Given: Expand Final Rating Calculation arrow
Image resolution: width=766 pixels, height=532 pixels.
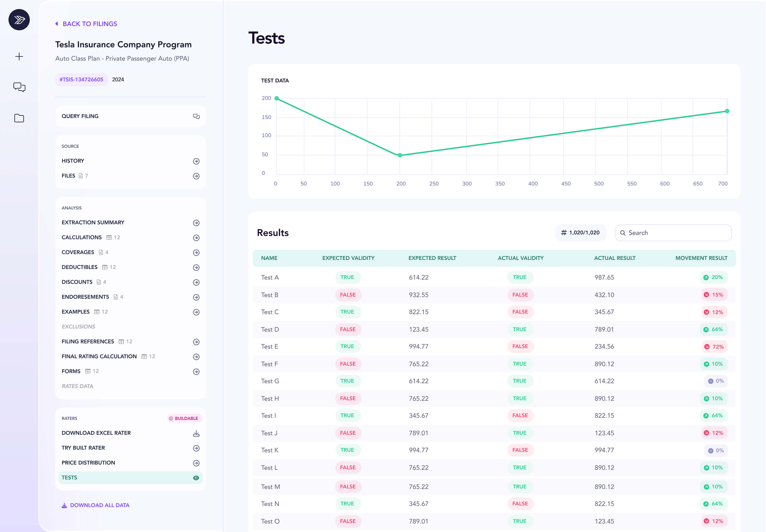Looking at the screenshot, I should coord(196,357).
